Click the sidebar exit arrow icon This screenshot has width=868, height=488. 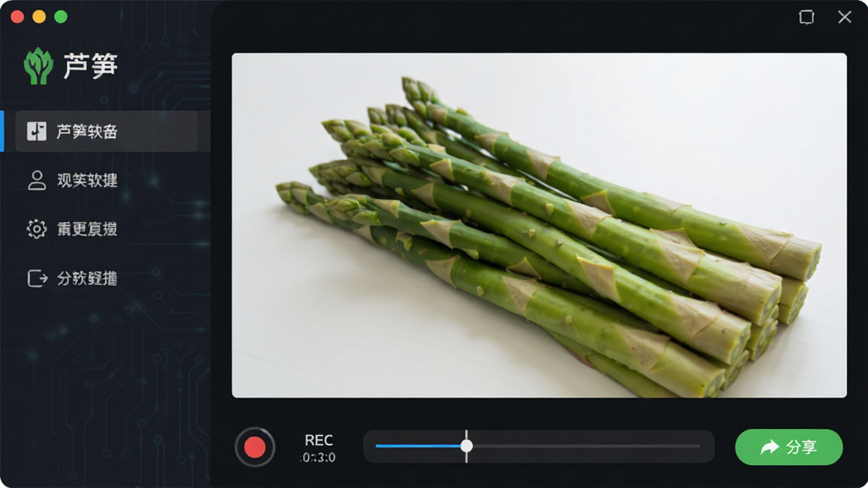coord(37,278)
